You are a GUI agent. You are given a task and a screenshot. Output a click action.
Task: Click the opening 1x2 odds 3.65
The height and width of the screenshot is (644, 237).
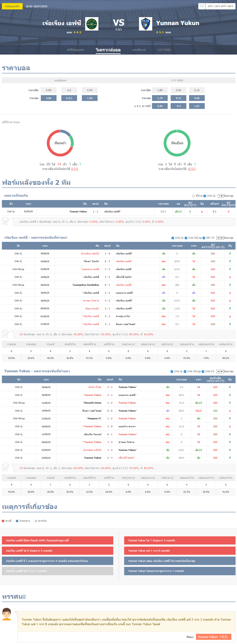[178, 90]
